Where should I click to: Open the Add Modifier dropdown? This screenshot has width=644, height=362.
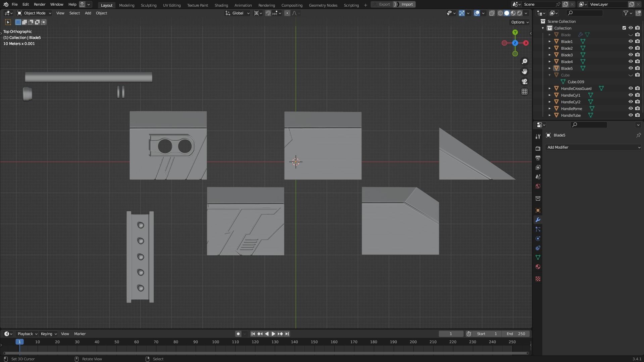click(x=593, y=147)
